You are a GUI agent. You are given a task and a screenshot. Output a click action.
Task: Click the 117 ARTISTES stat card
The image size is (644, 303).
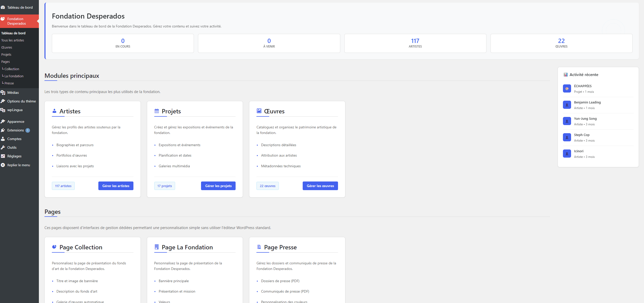click(415, 43)
